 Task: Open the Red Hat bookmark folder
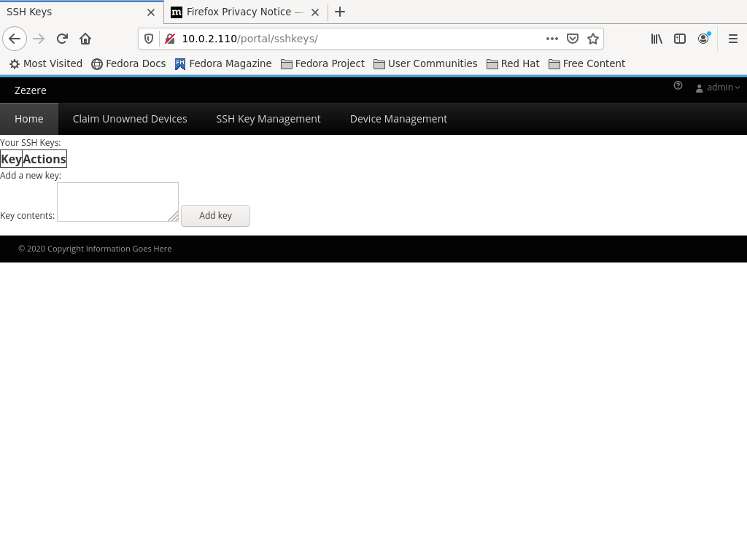[513, 64]
